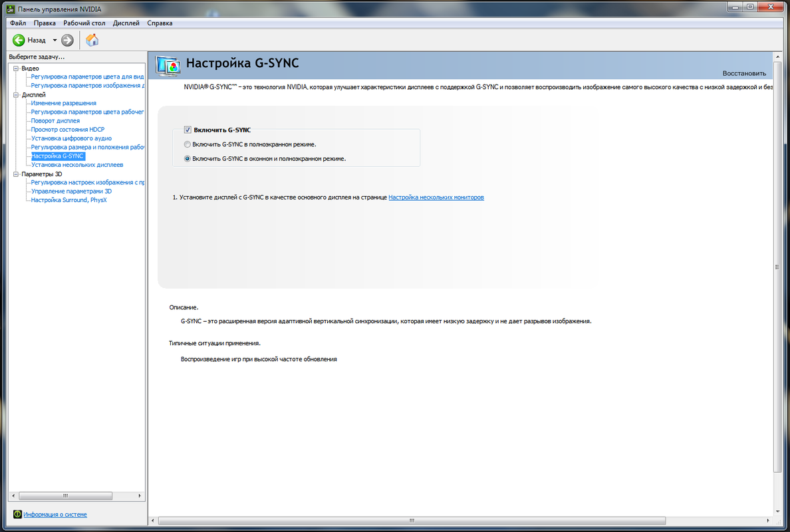Viewport: 790px width, 532px height.
Task: Click the Типичные ситуации применения heading
Action: (x=215, y=343)
